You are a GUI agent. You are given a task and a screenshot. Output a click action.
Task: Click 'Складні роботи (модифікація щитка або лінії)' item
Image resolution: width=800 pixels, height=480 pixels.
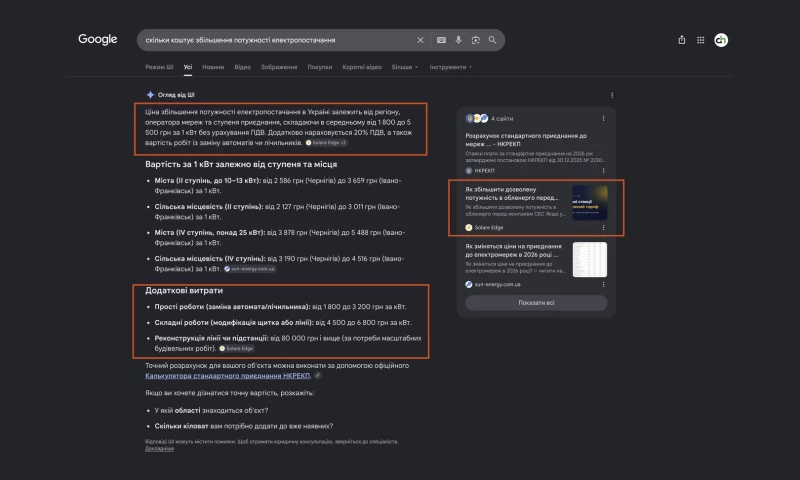283,322
